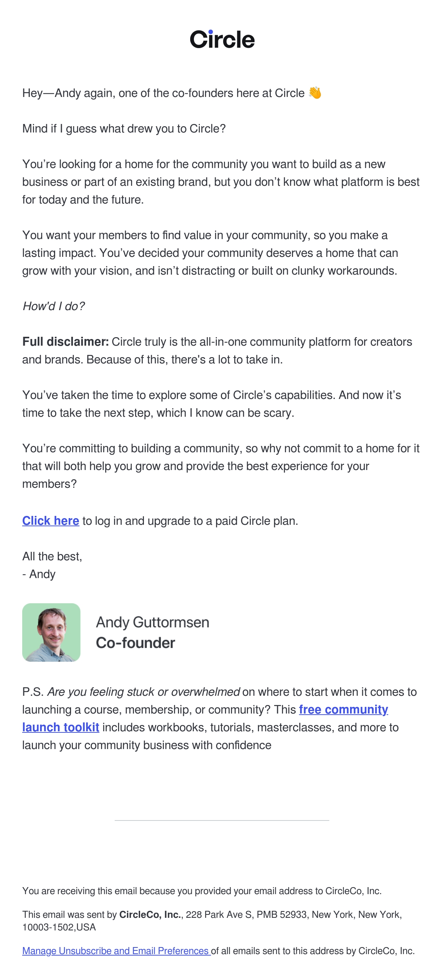This screenshot has height=980, width=444.
Task: Open Manage Unsubscribe and Email Preferences
Action: [x=117, y=951]
